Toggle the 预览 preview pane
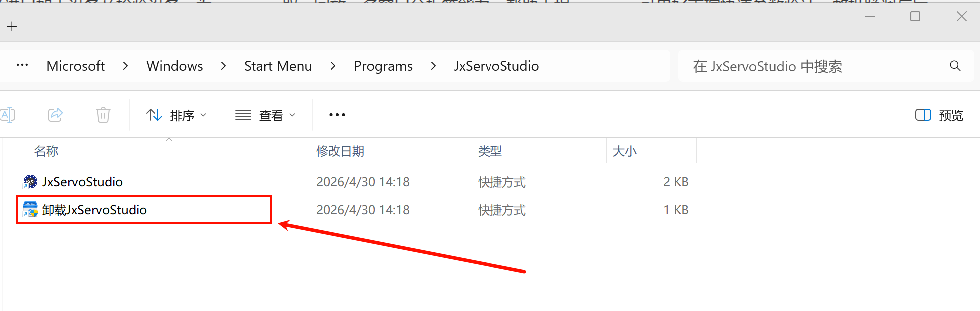 pyautogui.click(x=939, y=115)
